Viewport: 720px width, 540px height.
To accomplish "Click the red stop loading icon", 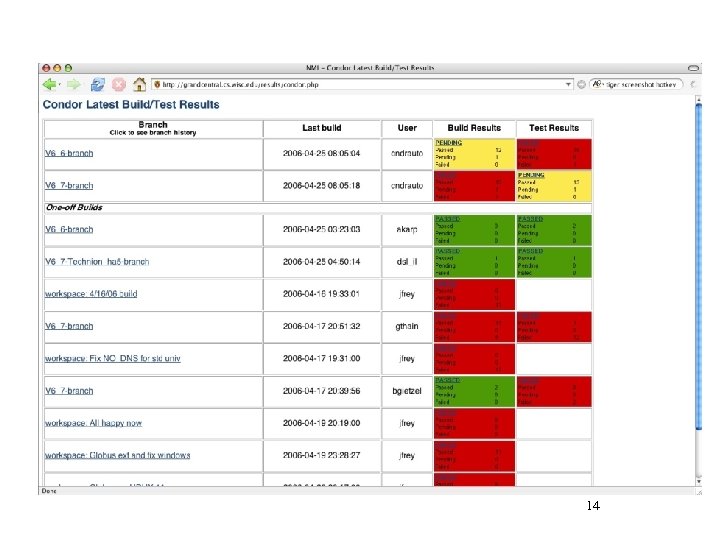I will tap(119, 84).
